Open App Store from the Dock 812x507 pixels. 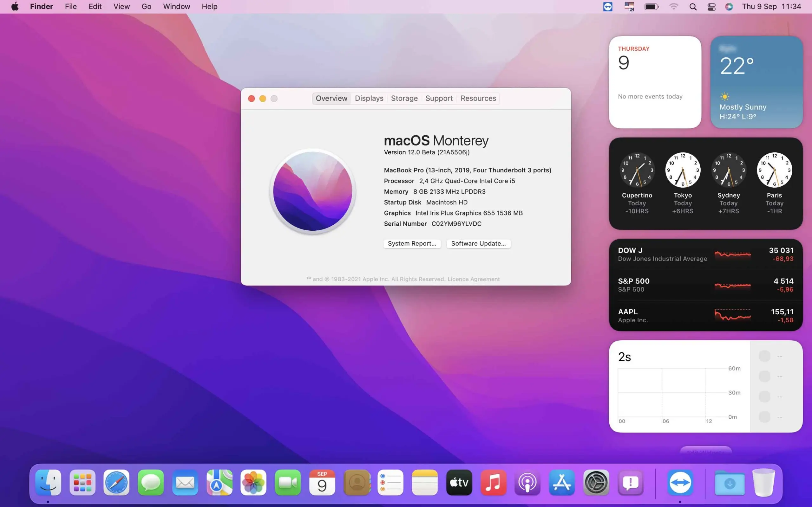coord(561,483)
